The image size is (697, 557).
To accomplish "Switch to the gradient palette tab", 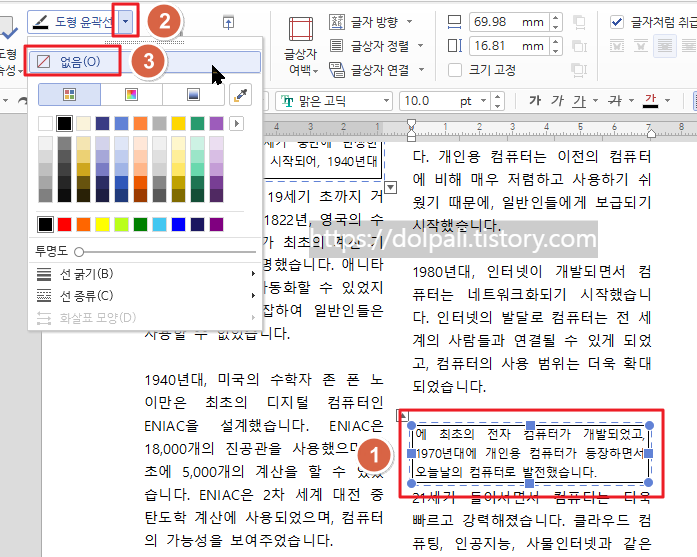I will 193,94.
